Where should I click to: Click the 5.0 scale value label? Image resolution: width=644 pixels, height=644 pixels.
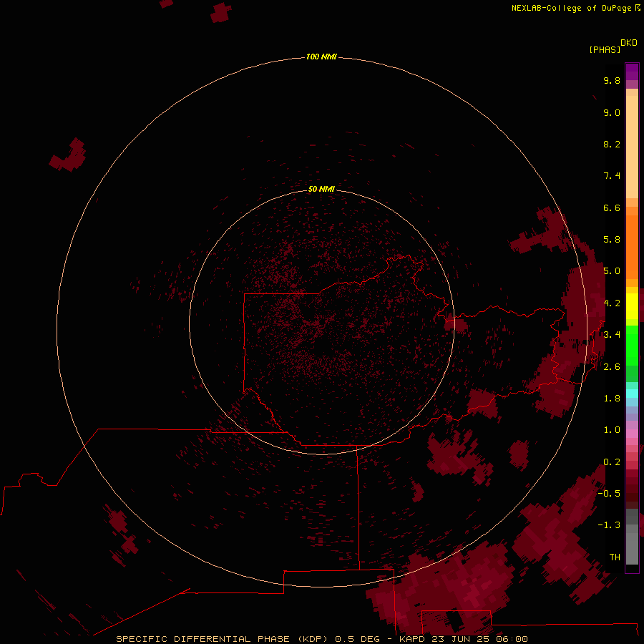[612, 271]
